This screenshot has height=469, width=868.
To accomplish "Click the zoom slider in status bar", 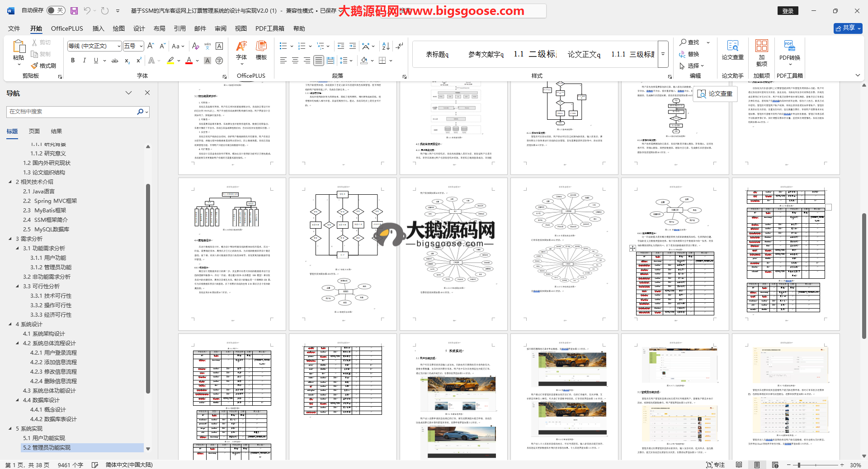I will pos(799,465).
